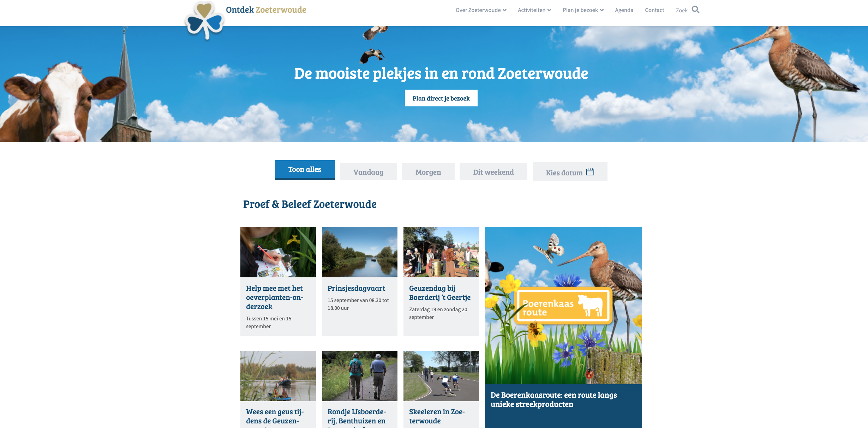Open the oeverplanten-onderzoek card image
This screenshot has height=428, width=868.
[278, 252]
